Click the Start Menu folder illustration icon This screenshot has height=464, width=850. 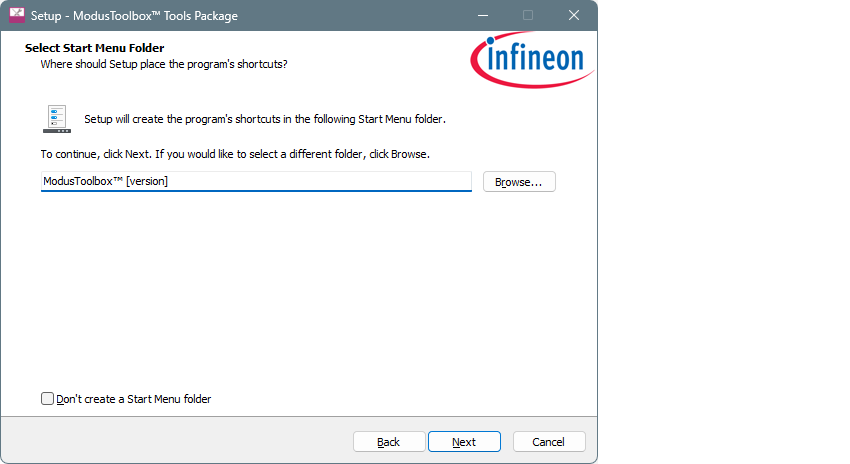57,119
